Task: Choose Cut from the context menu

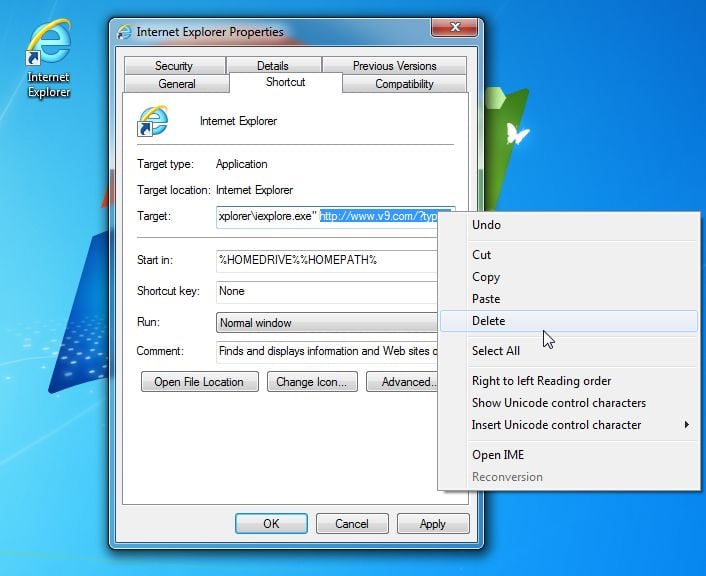Action: [x=569, y=255]
